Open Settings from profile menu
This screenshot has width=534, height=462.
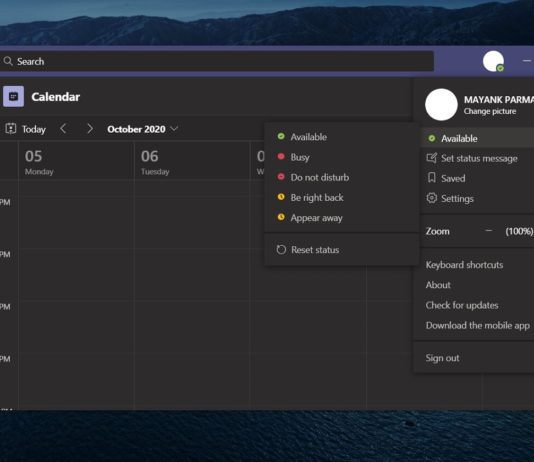coord(477,198)
